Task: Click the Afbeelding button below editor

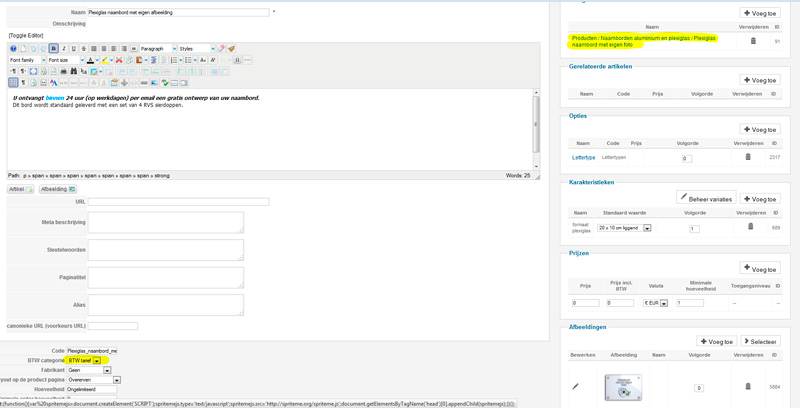Action: coord(58,189)
